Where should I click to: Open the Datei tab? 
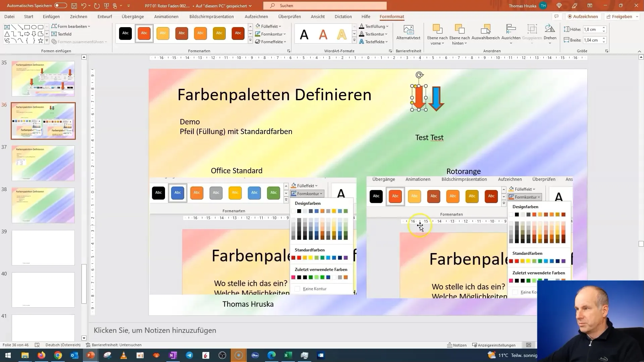[9, 16]
